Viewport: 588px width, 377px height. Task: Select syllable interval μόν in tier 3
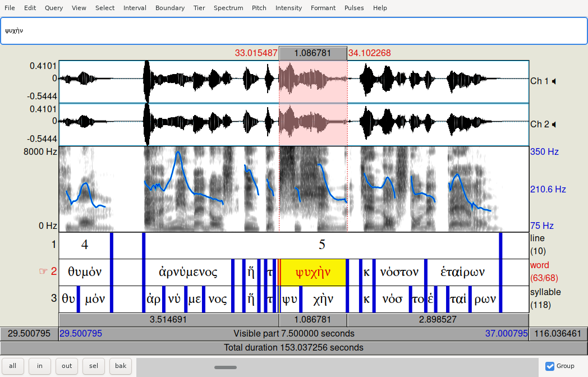95,299
